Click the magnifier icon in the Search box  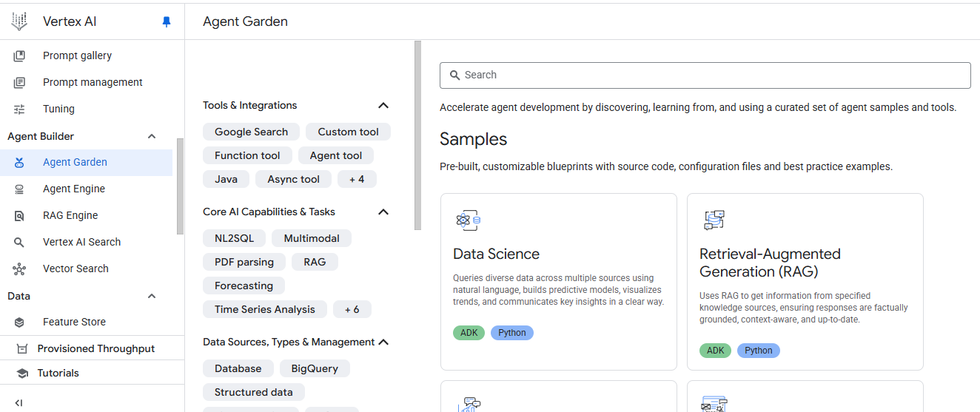point(454,75)
